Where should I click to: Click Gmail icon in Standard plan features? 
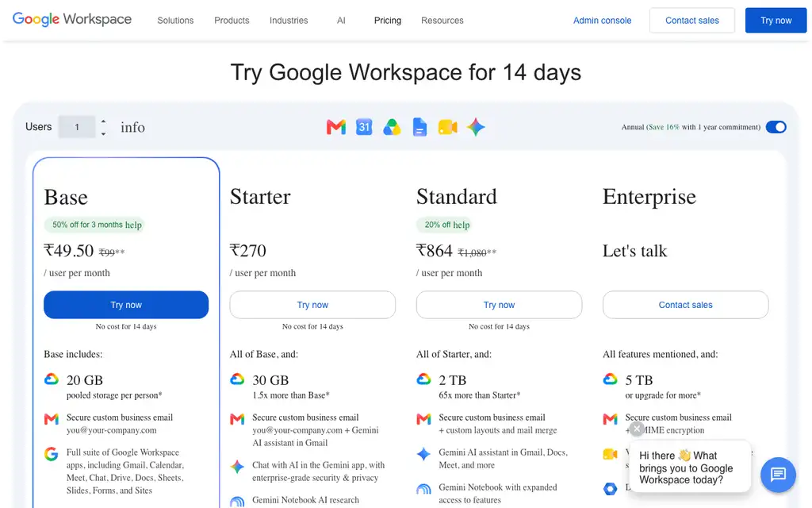pos(423,419)
